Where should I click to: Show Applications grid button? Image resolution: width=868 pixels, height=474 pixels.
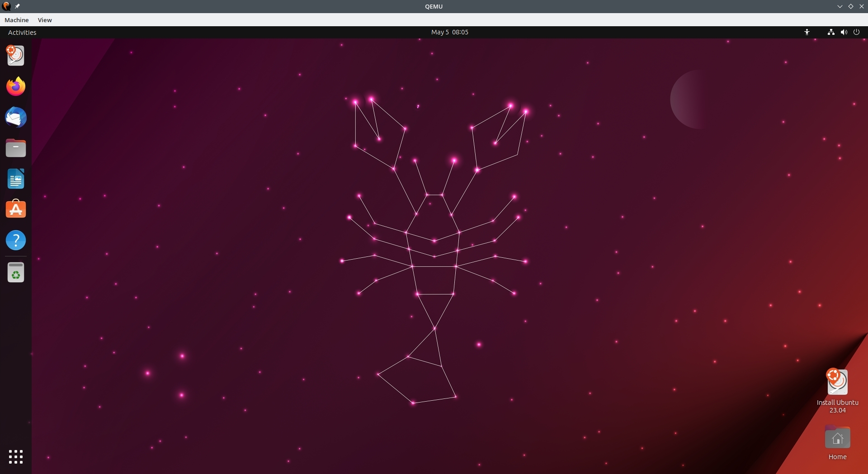[x=16, y=457]
